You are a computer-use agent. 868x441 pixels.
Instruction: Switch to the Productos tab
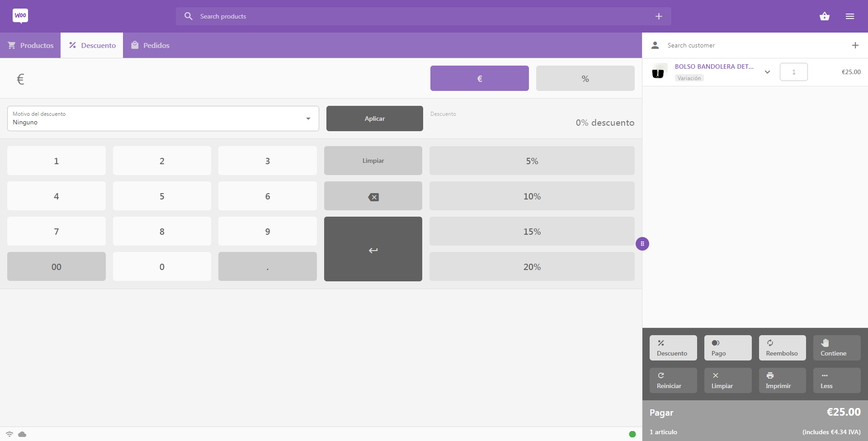pos(30,45)
